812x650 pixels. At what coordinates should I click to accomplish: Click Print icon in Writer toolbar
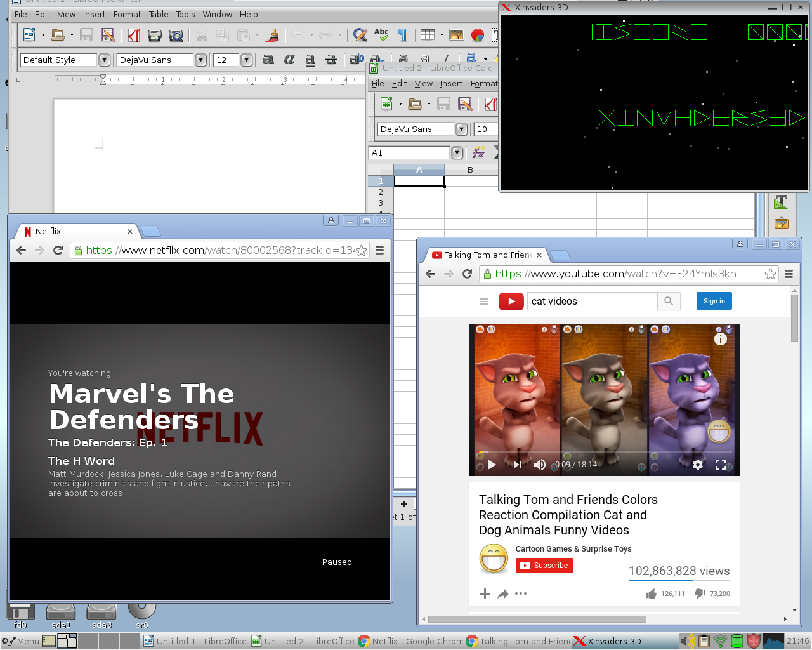pos(154,35)
